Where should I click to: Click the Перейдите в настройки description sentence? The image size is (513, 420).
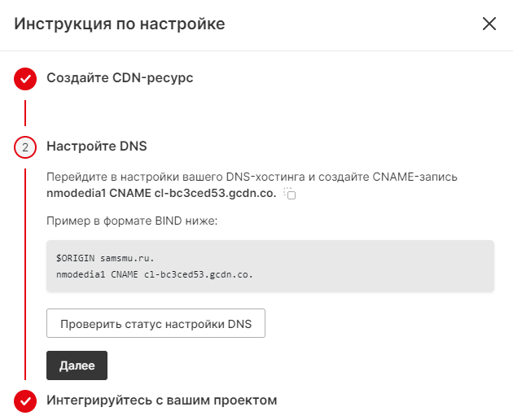(254, 177)
